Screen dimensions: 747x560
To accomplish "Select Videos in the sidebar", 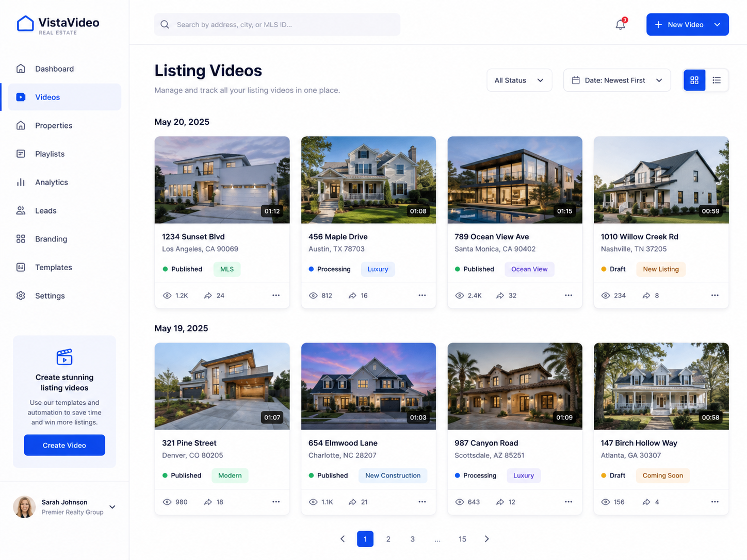I will [x=64, y=97].
